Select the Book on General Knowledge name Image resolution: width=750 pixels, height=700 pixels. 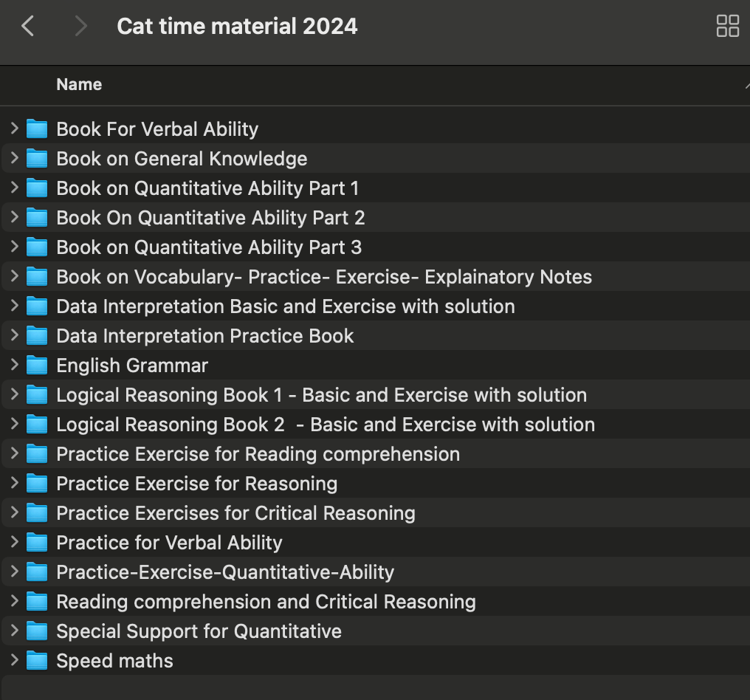[x=182, y=159]
